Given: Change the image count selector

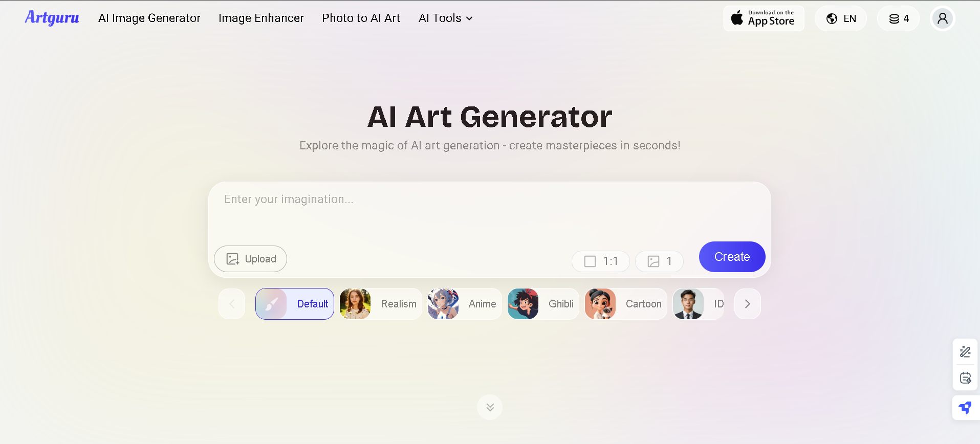Looking at the screenshot, I should (x=659, y=261).
